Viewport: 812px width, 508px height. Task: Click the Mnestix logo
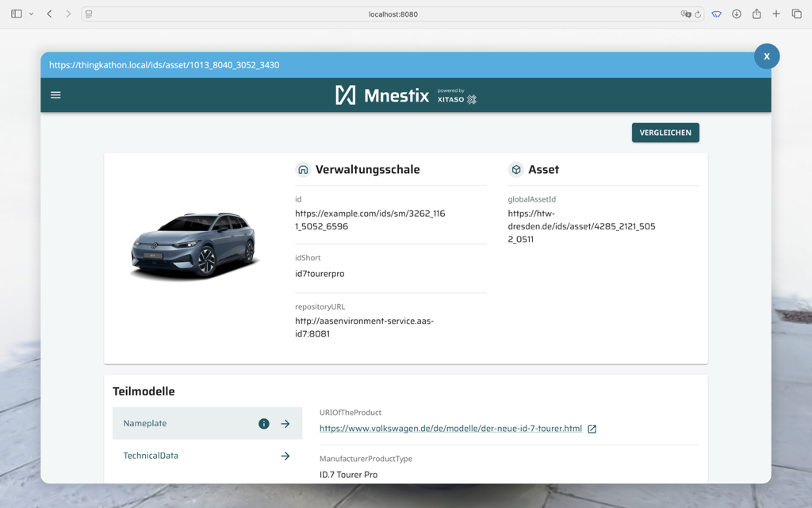pyautogui.click(x=382, y=95)
